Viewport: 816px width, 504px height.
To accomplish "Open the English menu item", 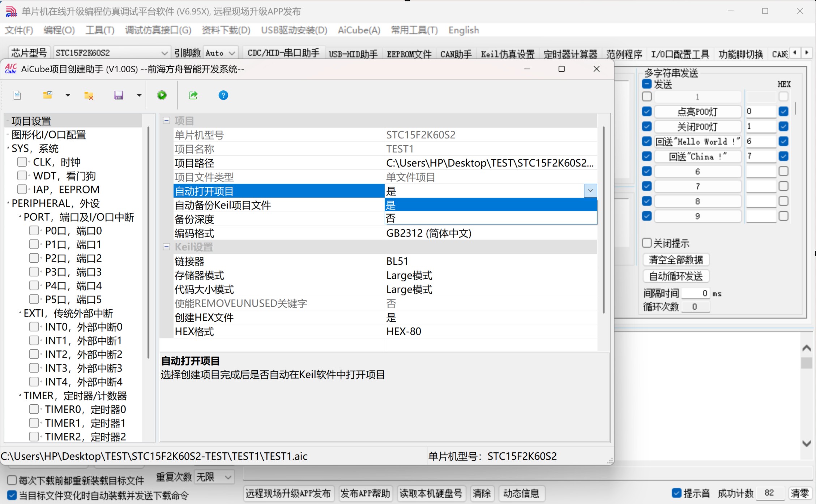I will click(x=463, y=30).
